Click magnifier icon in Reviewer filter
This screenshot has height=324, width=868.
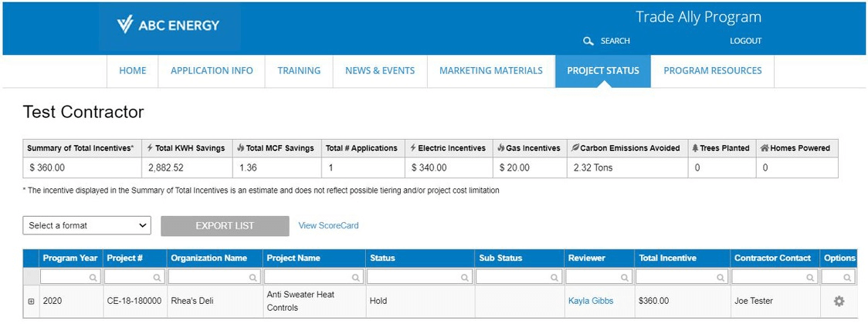[625, 277]
